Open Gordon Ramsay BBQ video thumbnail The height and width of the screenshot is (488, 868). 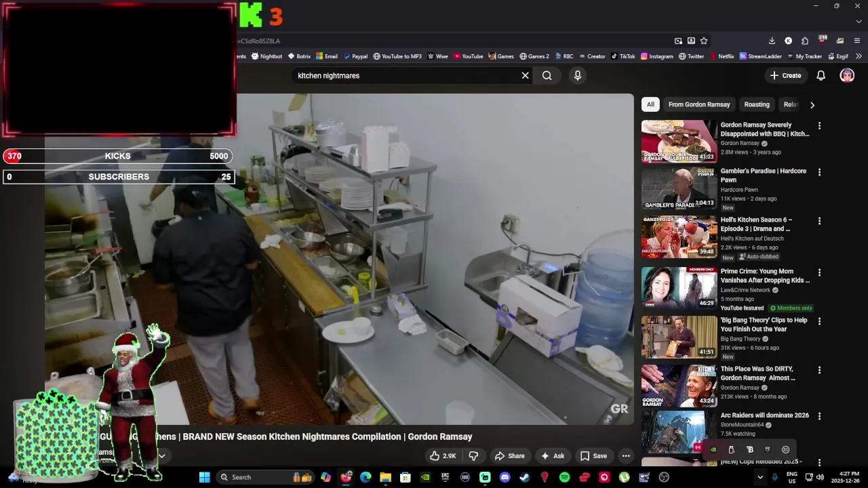[679, 142]
